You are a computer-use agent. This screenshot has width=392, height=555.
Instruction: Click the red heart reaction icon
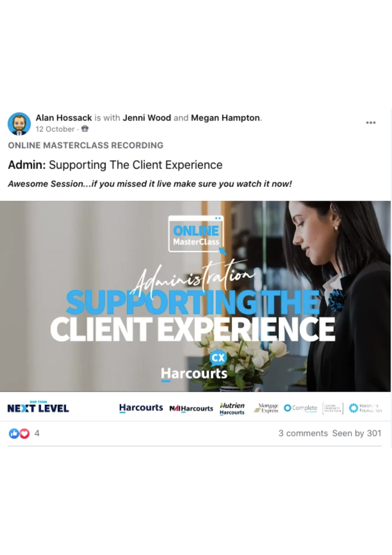(x=25, y=434)
